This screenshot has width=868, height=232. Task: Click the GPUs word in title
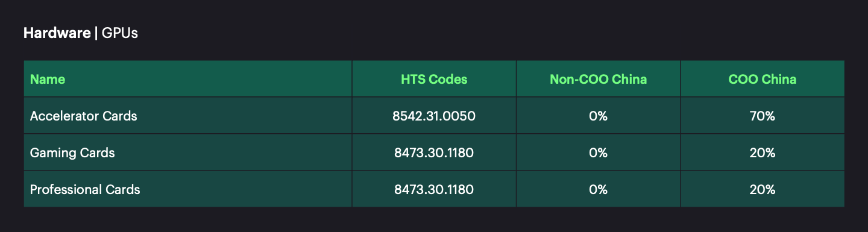(x=120, y=33)
